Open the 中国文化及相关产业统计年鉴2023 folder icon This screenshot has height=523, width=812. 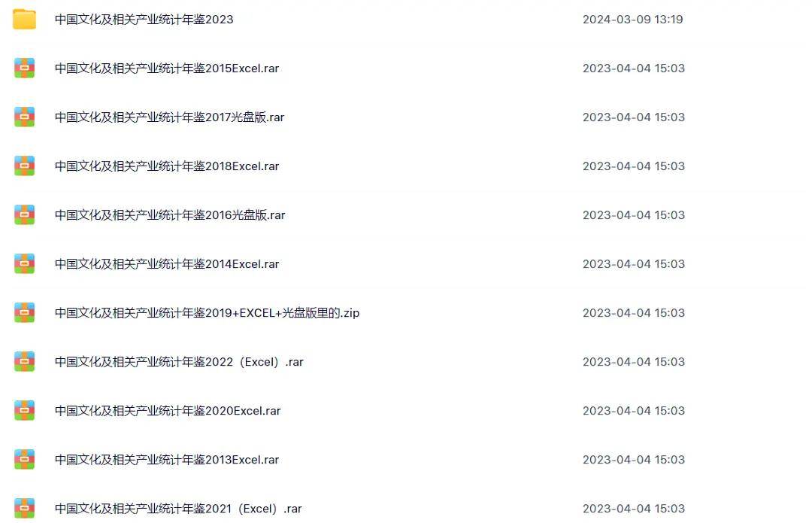tap(24, 19)
